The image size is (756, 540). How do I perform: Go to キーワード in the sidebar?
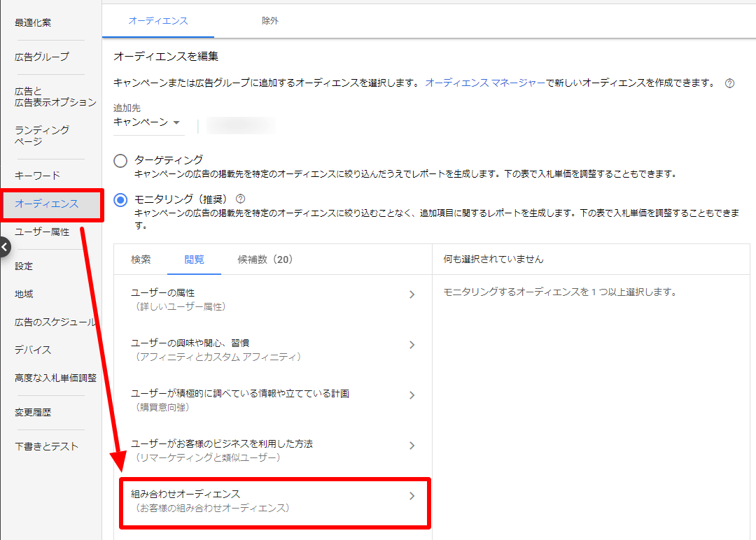click(38, 176)
